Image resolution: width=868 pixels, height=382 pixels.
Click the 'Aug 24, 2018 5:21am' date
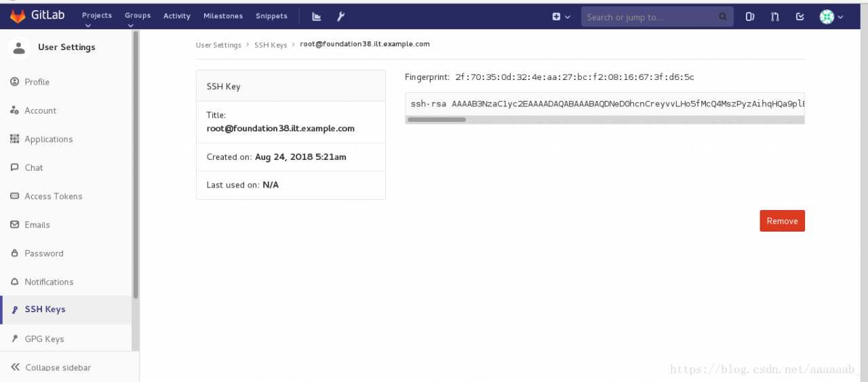click(300, 156)
